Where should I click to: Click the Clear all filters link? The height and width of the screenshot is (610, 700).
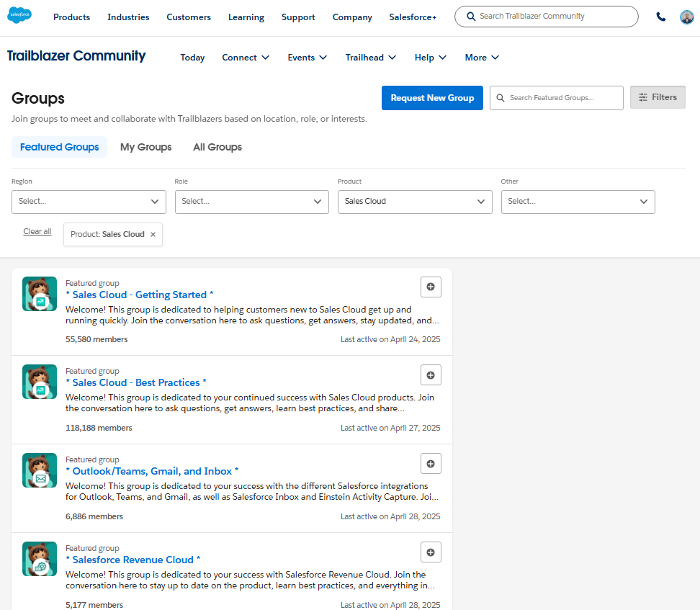pos(37,231)
